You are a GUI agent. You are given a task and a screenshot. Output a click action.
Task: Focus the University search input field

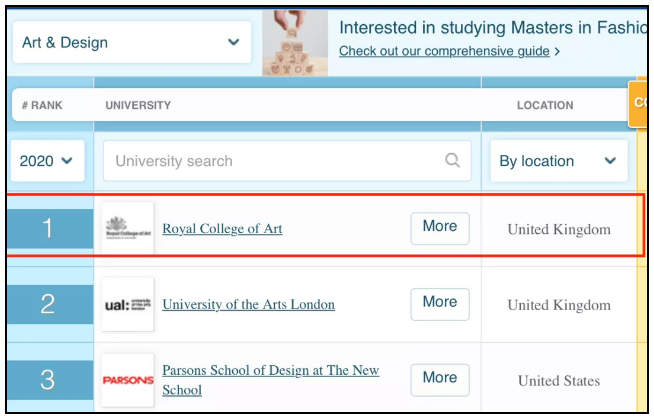(287, 161)
